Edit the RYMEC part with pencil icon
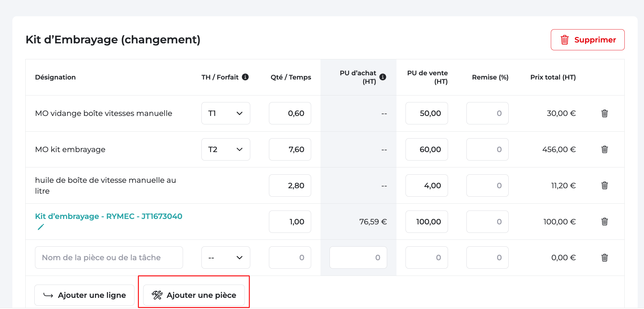The height and width of the screenshot is (309, 644). coord(41,227)
